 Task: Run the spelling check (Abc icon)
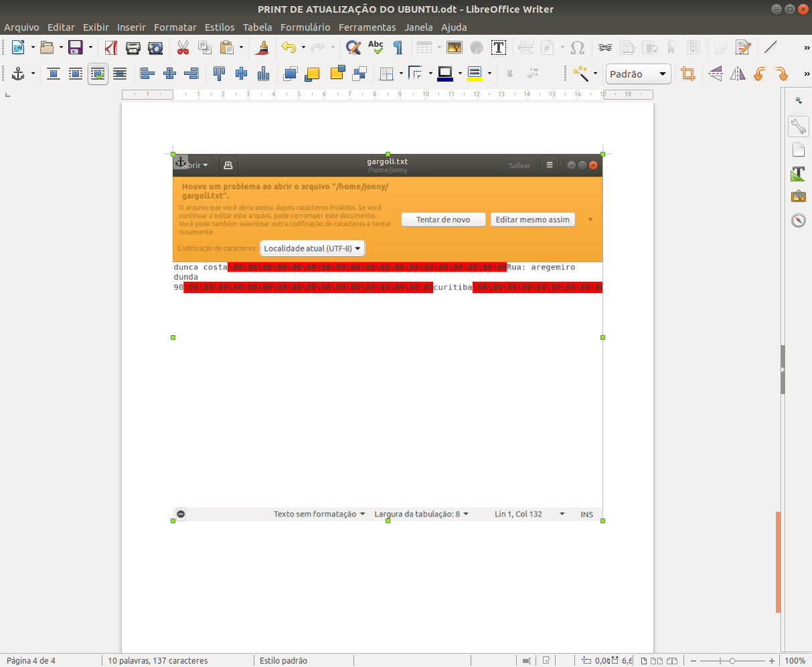pos(376,47)
